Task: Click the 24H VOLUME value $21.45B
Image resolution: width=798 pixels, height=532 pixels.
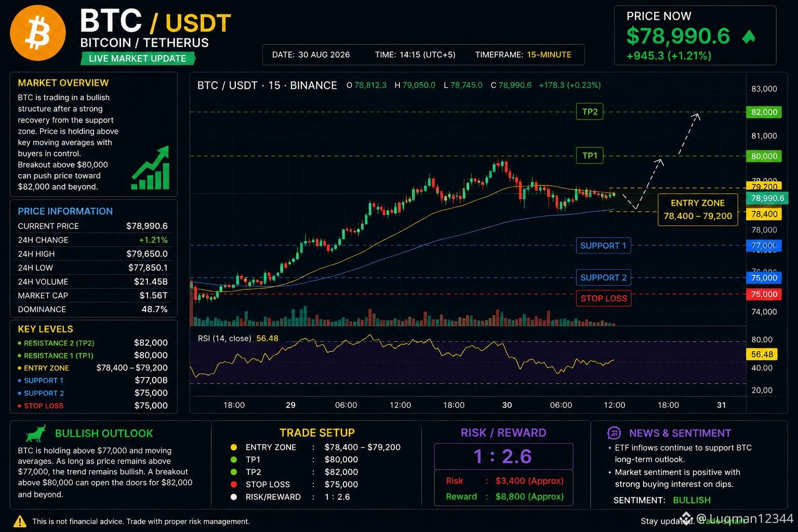Action: click(x=151, y=282)
